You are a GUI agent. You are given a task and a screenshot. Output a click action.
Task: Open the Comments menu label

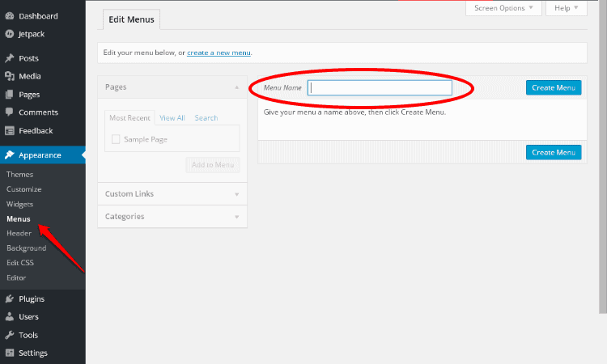click(x=38, y=112)
